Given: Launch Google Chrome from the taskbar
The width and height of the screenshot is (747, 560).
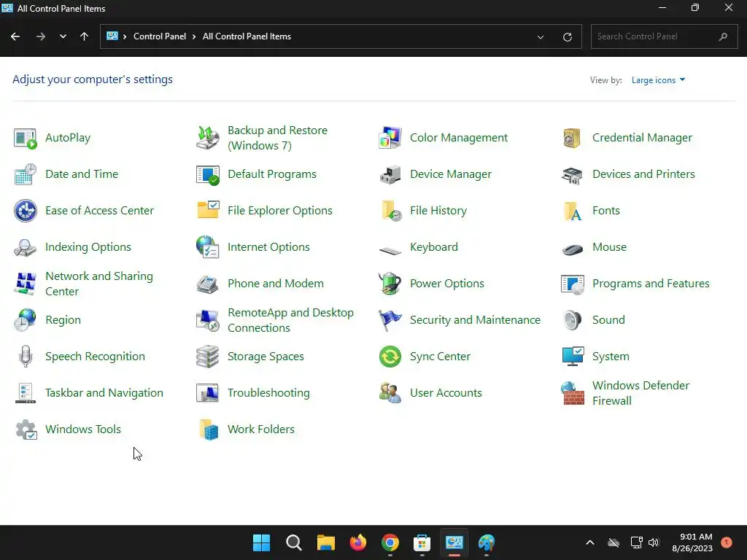Looking at the screenshot, I should point(390,542).
